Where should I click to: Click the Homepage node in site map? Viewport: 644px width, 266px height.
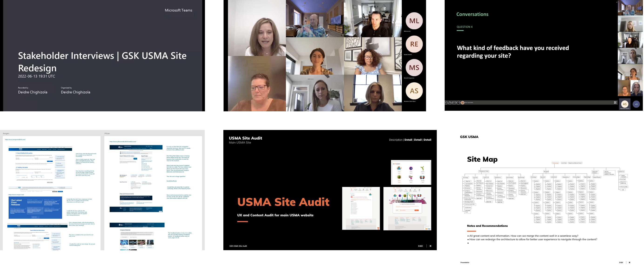tap(555, 163)
